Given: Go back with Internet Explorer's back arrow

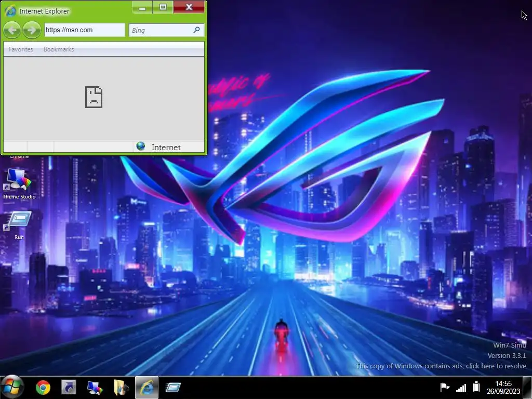Looking at the screenshot, I should pyautogui.click(x=12, y=30).
